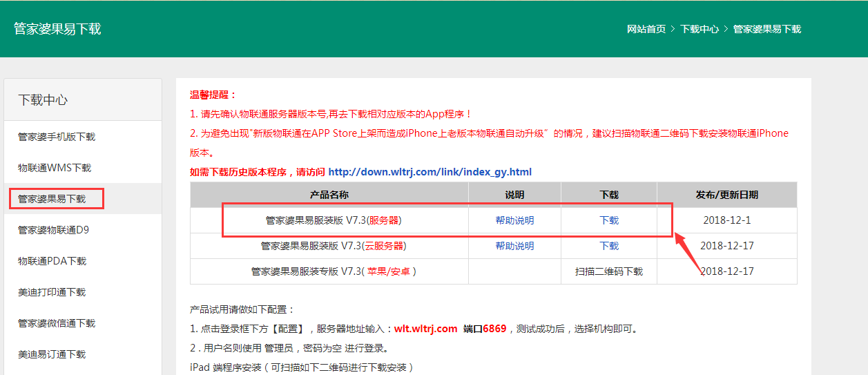The image size is (868, 375).
Task: Click 管家婆果易下载 breadcrumb entry
Action: (767, 29)
